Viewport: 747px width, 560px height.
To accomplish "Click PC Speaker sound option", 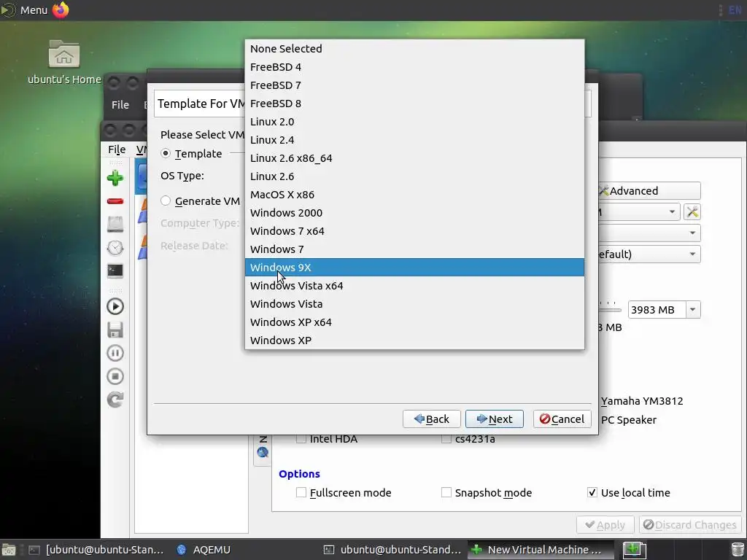I will tap(628, 420).
